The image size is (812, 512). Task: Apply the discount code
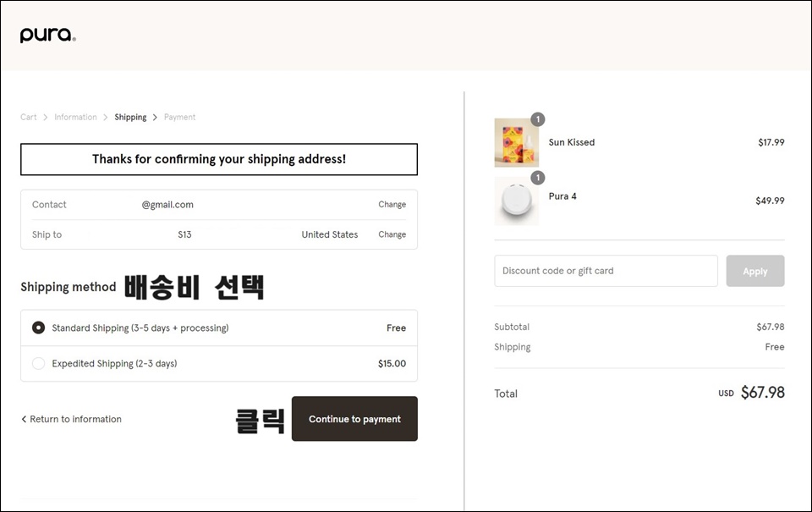[755, 271]
